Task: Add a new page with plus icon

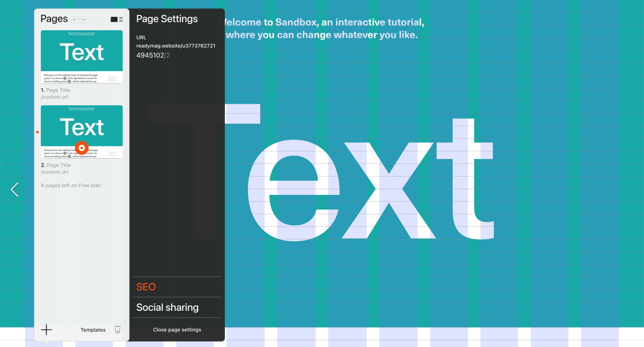Action: [x=46, y=330]
